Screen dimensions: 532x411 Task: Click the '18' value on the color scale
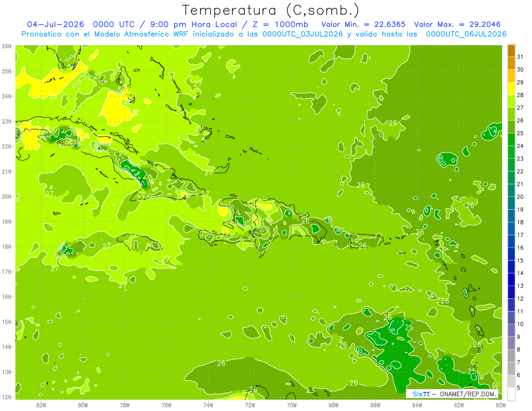pyautogui.click(x=520, y=222)
